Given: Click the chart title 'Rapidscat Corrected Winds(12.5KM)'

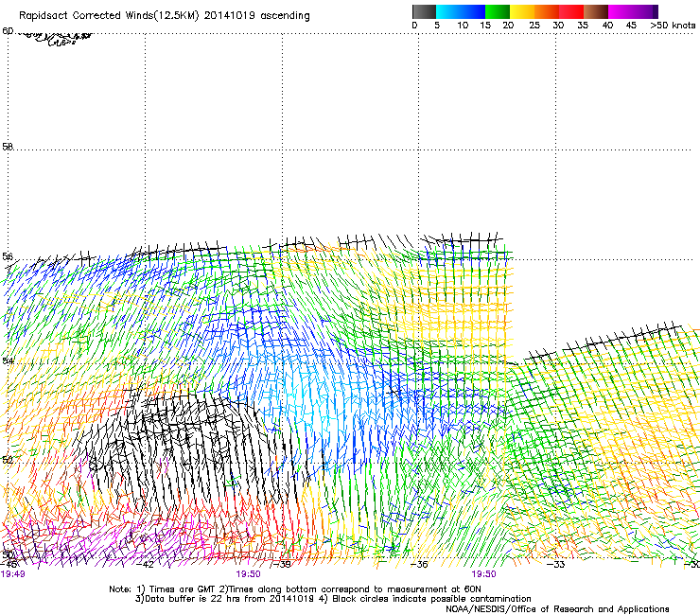Looking at the screenshot, I should pos(109,16).
